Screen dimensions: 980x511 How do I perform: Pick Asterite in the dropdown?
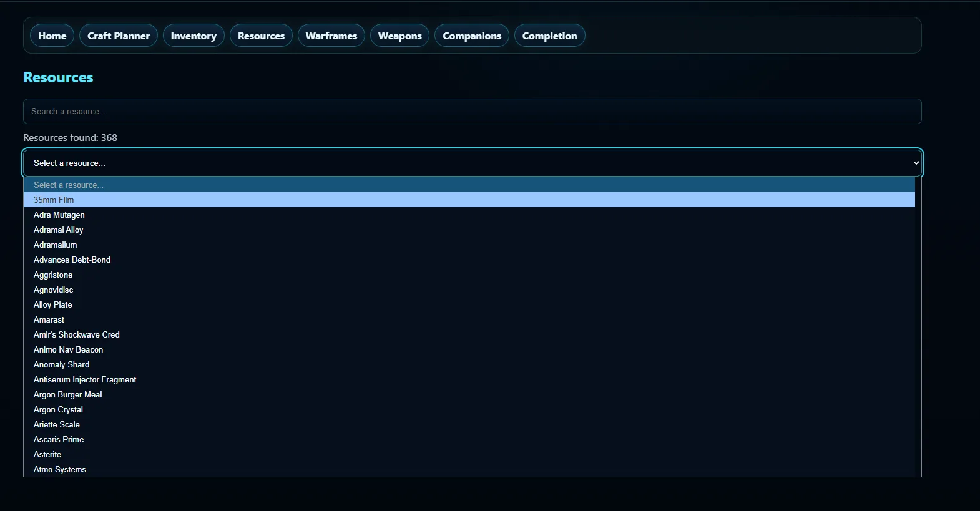point(469,454)
